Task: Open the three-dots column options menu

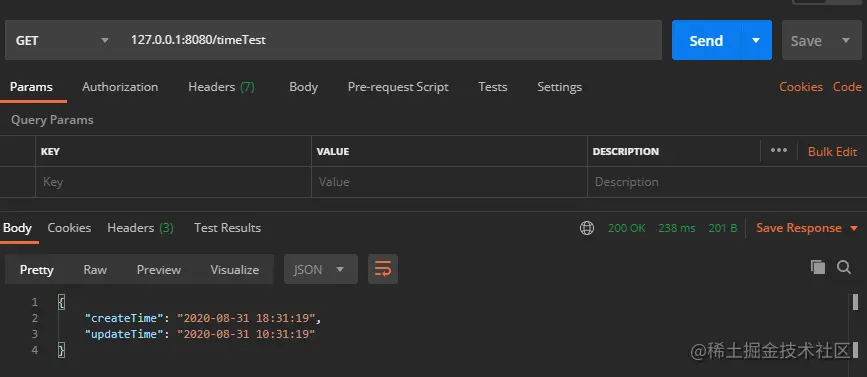Action: 779,150
